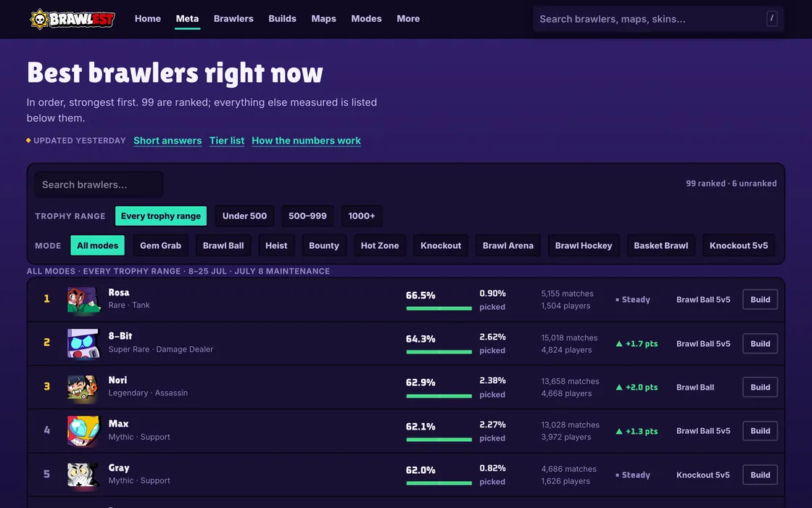This screenshot has height=508, width=812.
Task: Open the Meta nav tab
Action: coord(187,19)
